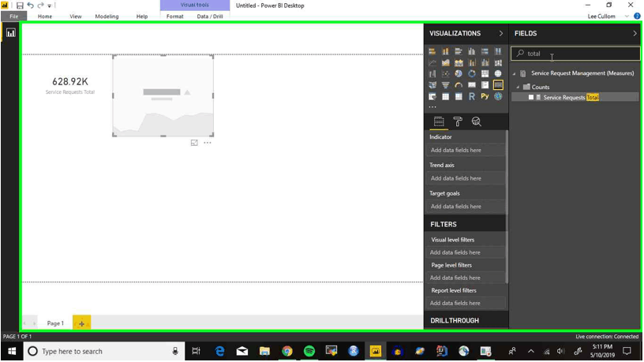Image resolution: width=644 pixels, height=362 pixels.
Task: Collapse the Counts folder
Action: pos(518,87)
